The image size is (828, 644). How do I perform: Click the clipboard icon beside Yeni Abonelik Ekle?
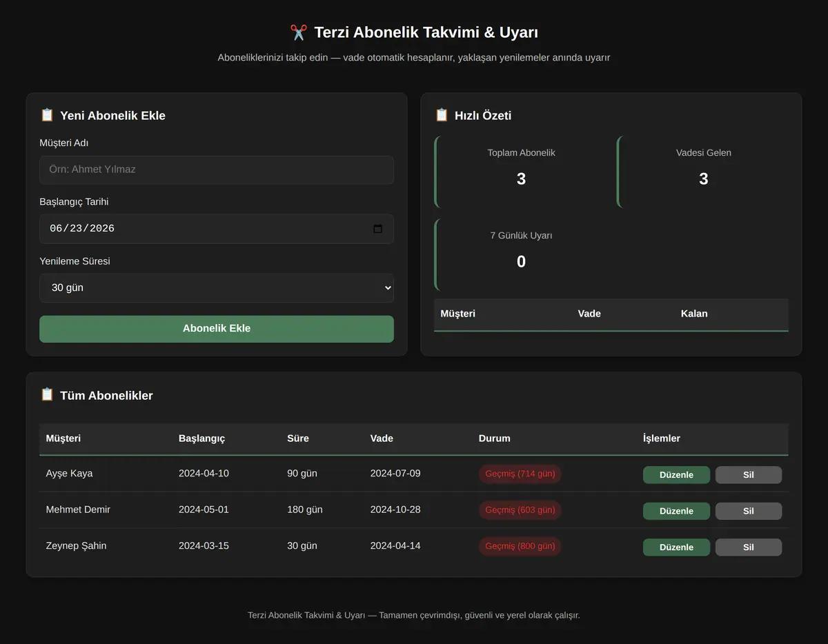(47, 115)
